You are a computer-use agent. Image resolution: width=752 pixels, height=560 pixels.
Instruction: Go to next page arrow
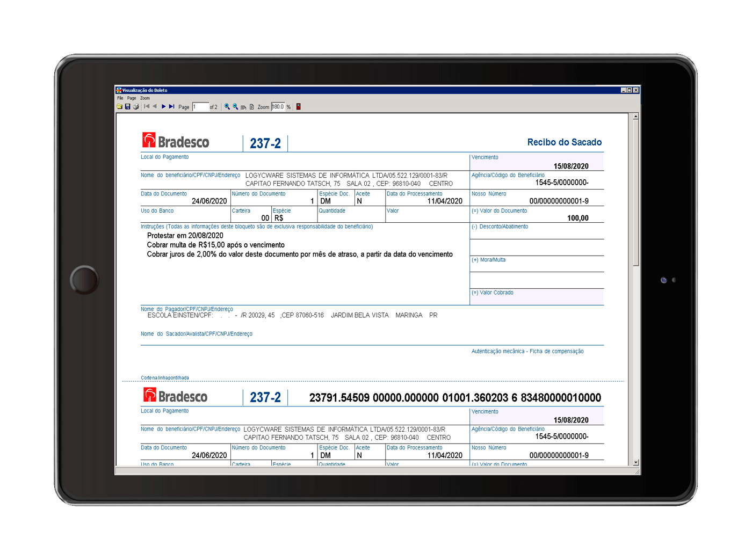(164, 106)
